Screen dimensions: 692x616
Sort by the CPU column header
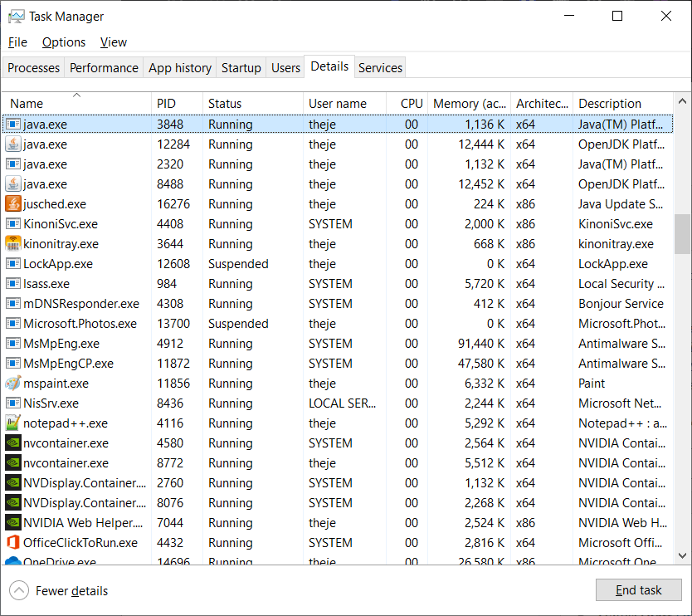click(407, 103)
